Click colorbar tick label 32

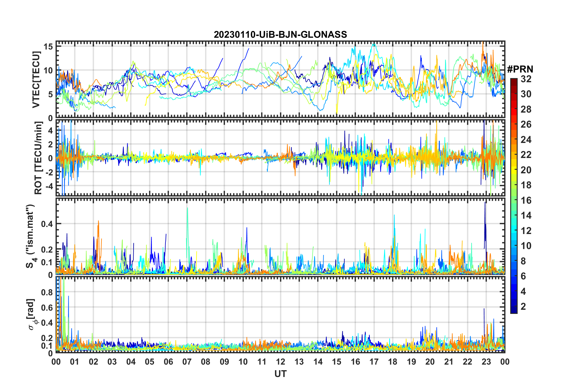click(x=526, y=79)
